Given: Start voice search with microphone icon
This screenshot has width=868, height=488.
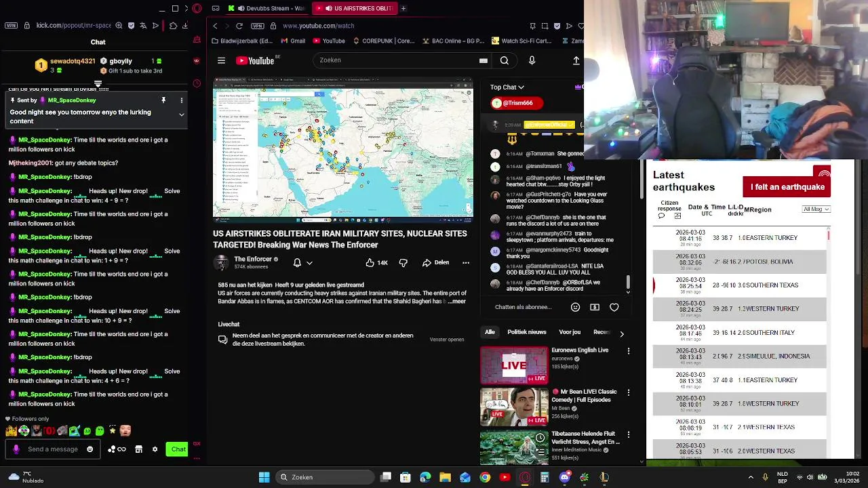Looking at the screenshot, I should [532, 60].
